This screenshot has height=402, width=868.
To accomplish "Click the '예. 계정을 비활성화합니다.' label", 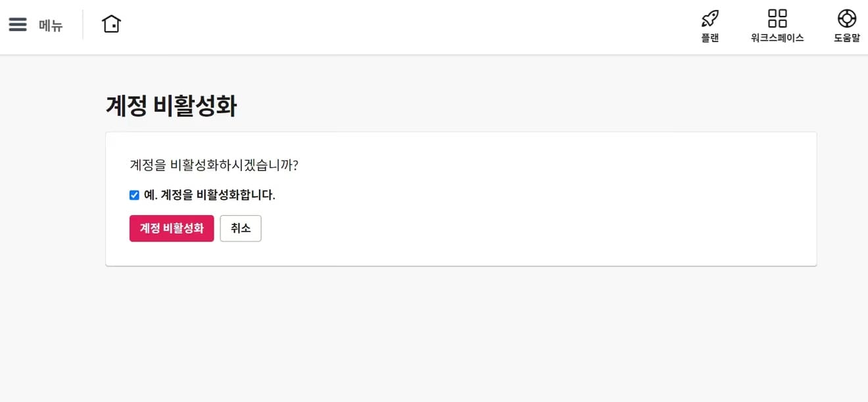I will (x=209, y=195).
